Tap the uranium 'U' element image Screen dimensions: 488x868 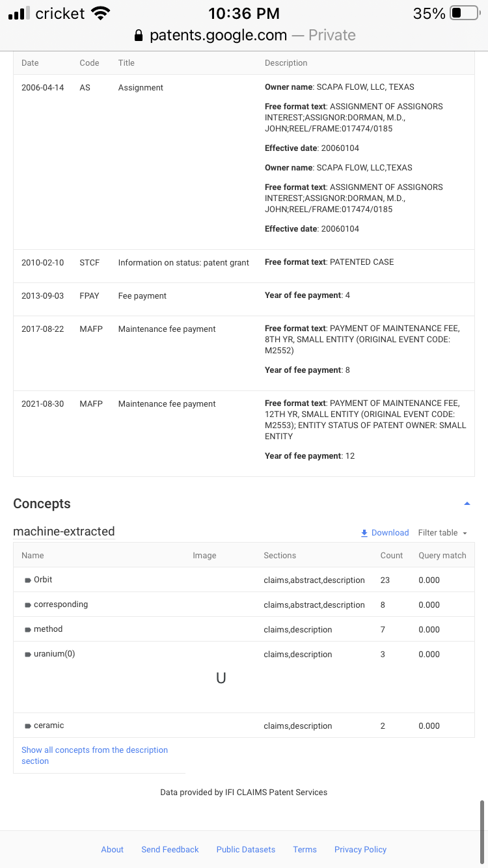tap(221, 678)
